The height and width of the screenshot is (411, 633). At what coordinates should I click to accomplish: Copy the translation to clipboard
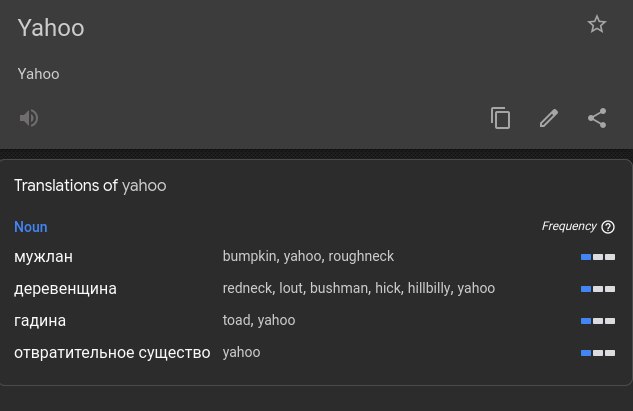pyautogui.click(x=501, y=118)
